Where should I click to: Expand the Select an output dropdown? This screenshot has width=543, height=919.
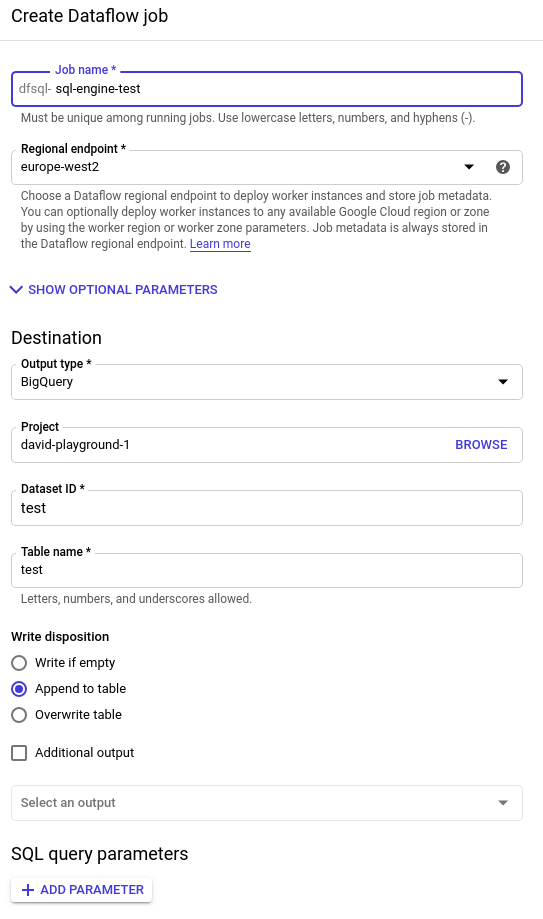(267, 803)
